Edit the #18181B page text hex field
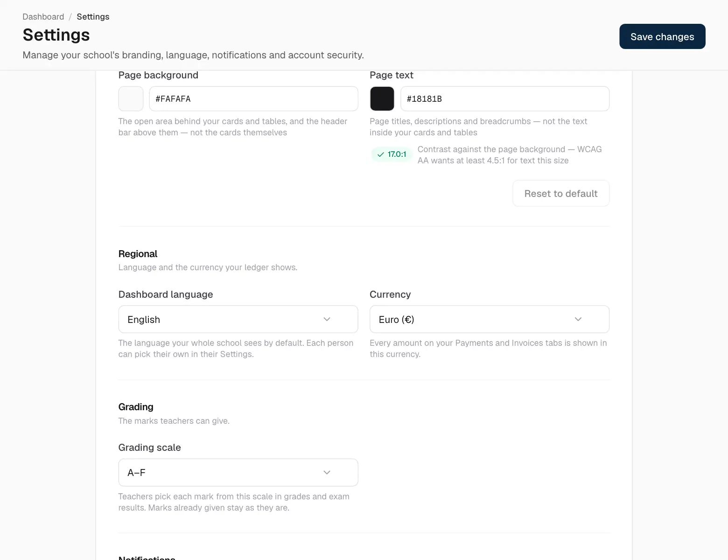Image resolution: width=728 pixels, height=560 pixels. [505, 98]
